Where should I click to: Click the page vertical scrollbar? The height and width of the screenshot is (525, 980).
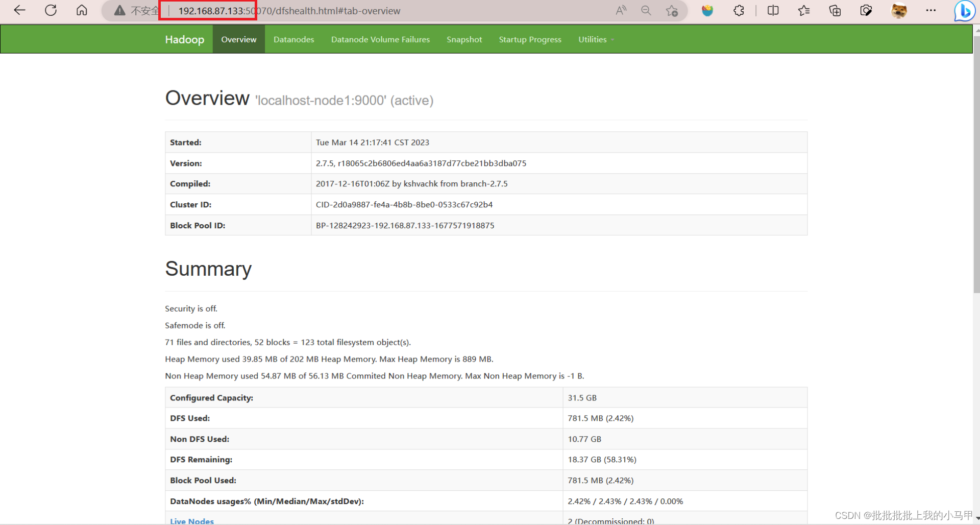tap(976, 163)
